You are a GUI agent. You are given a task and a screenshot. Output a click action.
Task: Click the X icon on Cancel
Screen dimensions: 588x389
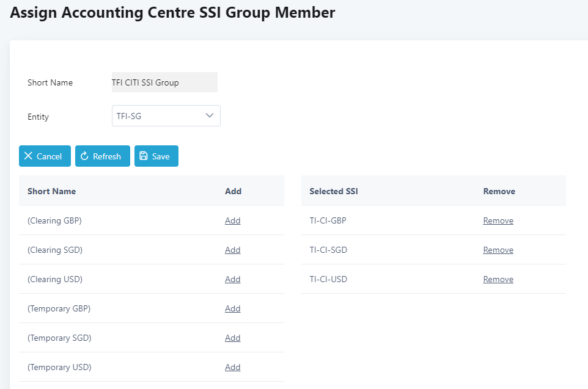pyautogui.click(x=28, y=156)
